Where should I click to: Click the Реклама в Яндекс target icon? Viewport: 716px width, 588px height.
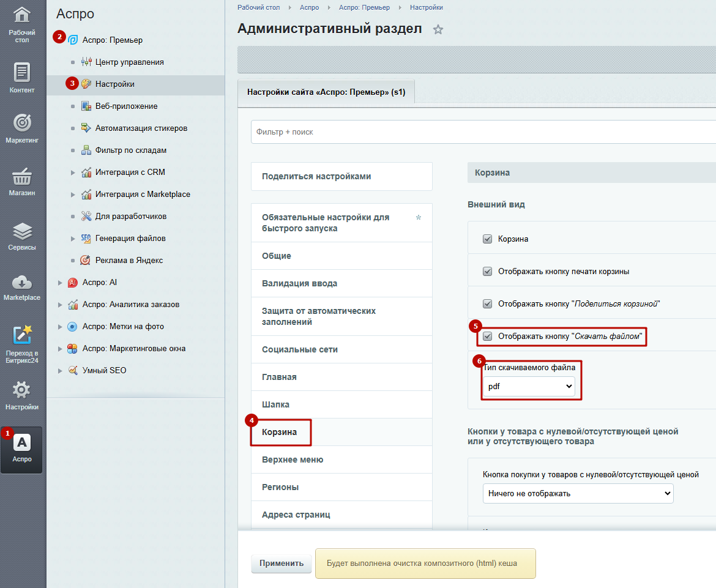click(x=86, y=260)
